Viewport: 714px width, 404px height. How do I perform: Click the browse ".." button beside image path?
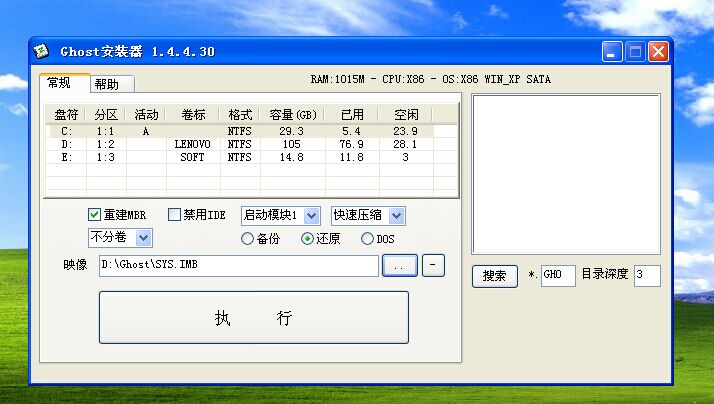[x=400, y=266]
